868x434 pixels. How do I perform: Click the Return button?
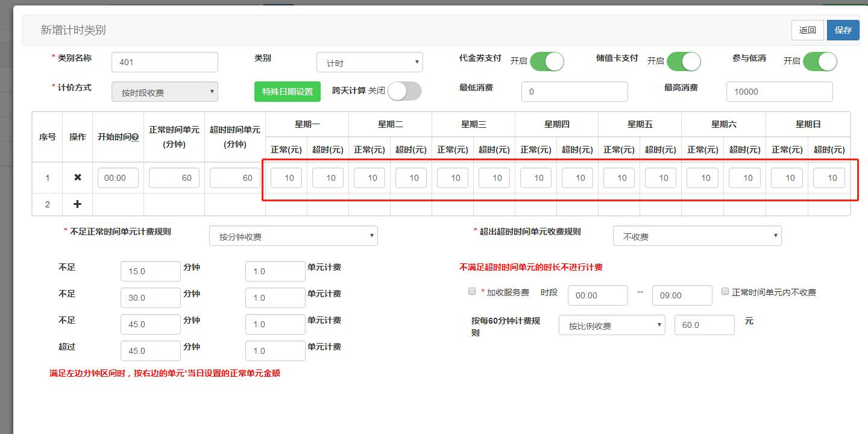(807, 30)
